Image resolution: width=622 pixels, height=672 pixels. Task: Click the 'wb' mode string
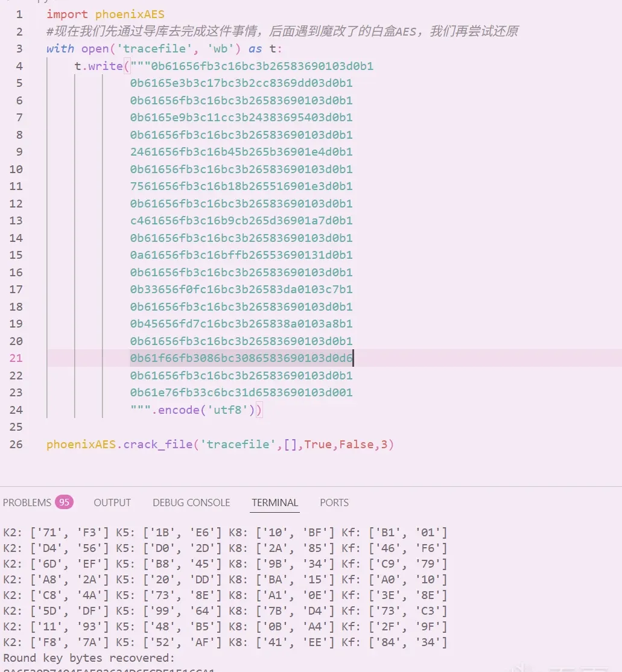(221, 48)
